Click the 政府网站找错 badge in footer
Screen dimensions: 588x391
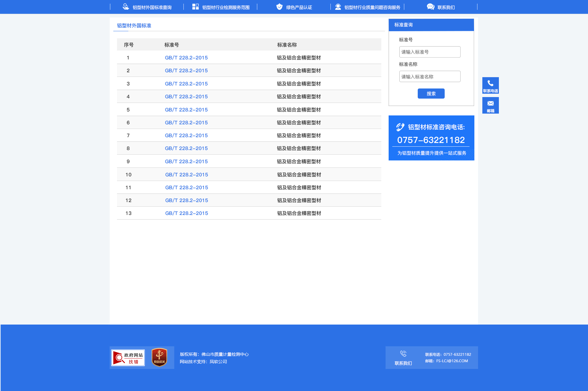(128, 358)
